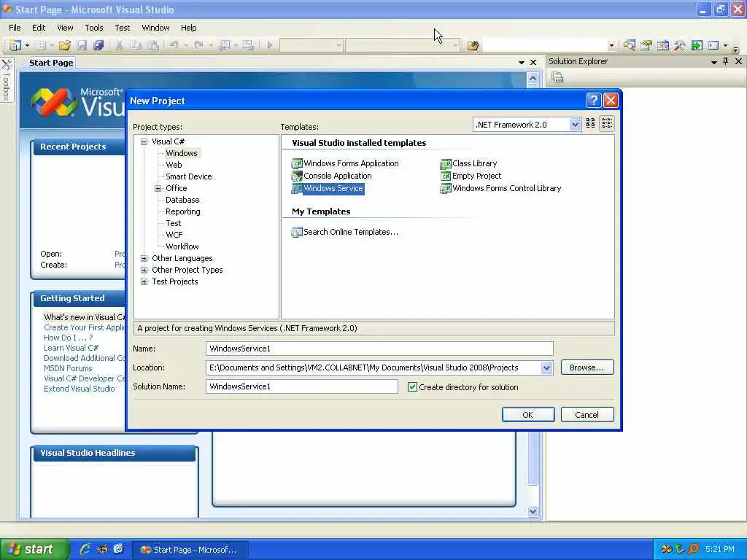Select the Start Page tab
Viewport: 747px width, 560px height.
pyautogui.click(x=51, y=63)
